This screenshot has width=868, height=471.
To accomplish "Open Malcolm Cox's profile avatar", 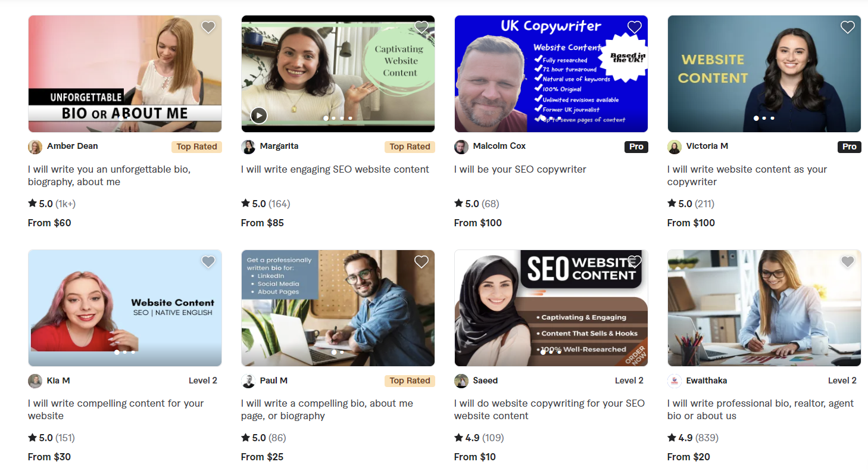I will (x=461, y=147).
